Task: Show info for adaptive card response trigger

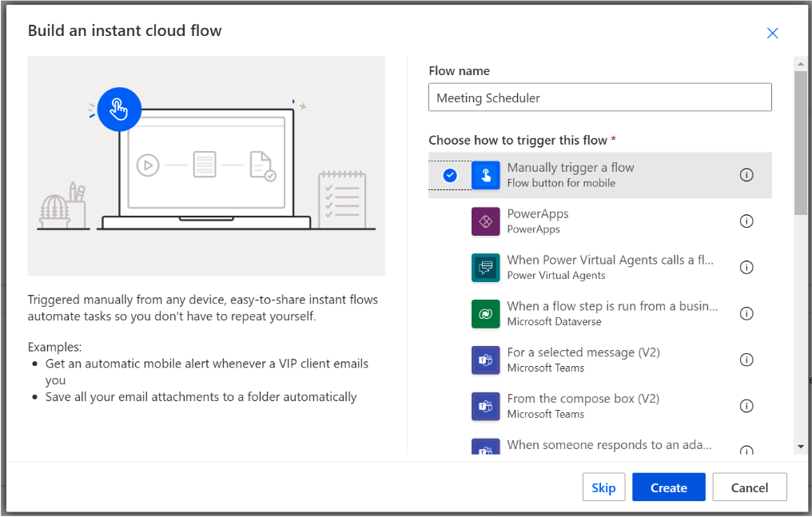Action: coord(746,450)
